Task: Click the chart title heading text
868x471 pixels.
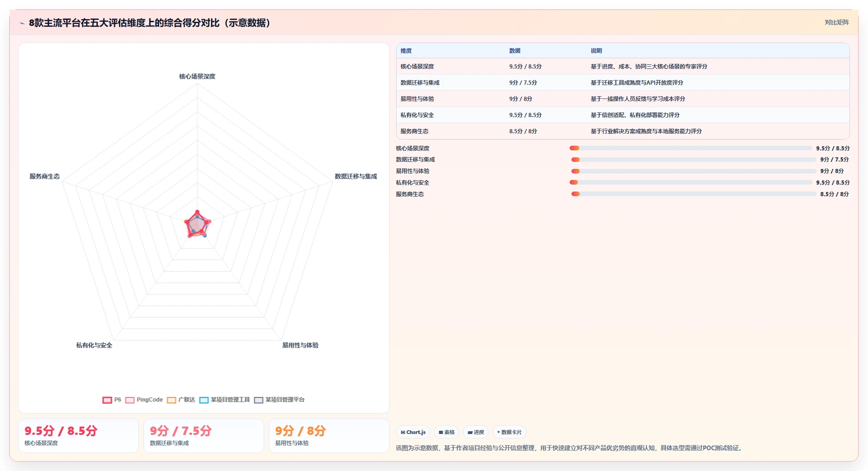Action: [x=150, y=23]
